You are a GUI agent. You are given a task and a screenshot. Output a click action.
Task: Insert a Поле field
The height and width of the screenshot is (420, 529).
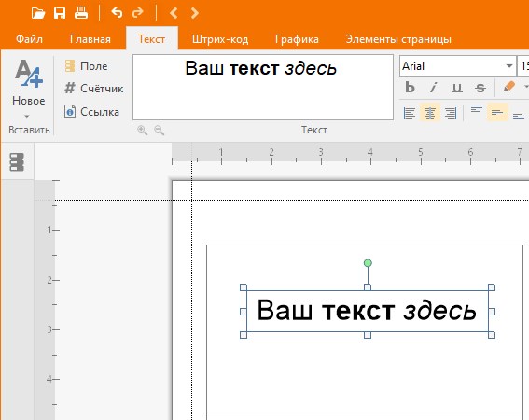[87, 66]
